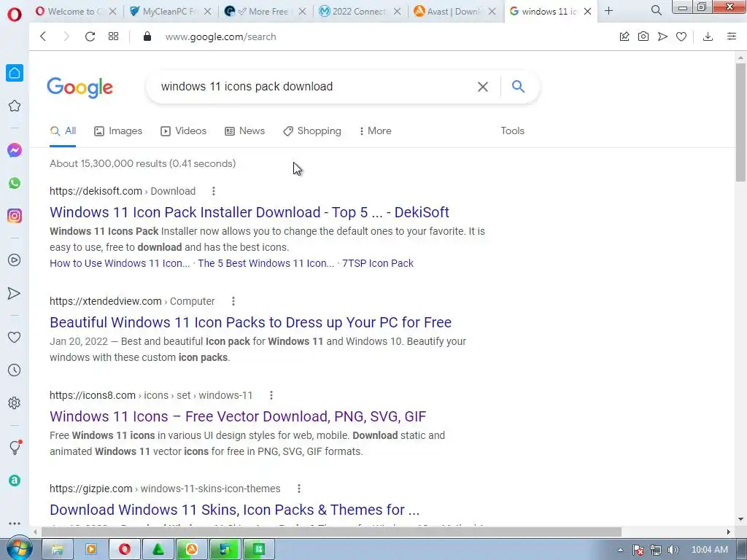Open Pinboards heart icon in sidebar

point(15,337)
